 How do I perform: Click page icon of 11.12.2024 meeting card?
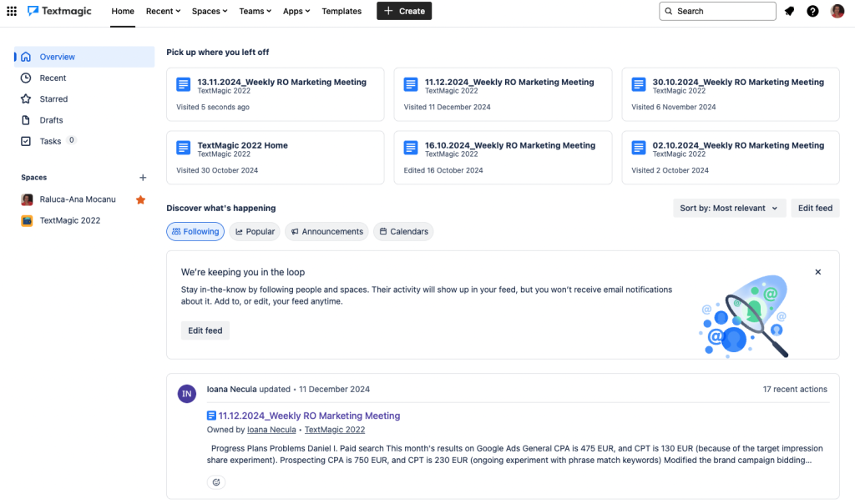click(x=411, y=84)
